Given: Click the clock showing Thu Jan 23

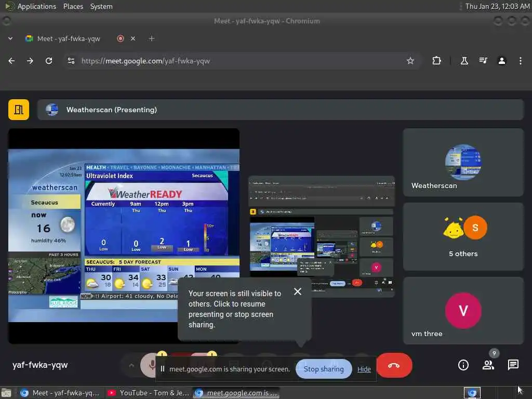Looking at the screenshot, I should tap(497, 6).
